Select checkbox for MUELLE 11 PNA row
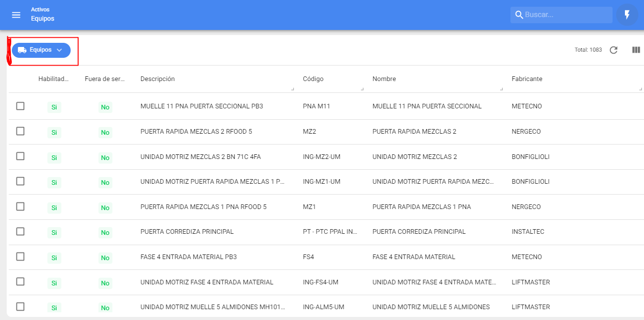Image resolution: width=644 pixels, height=320 pixels. coord(20,106)
